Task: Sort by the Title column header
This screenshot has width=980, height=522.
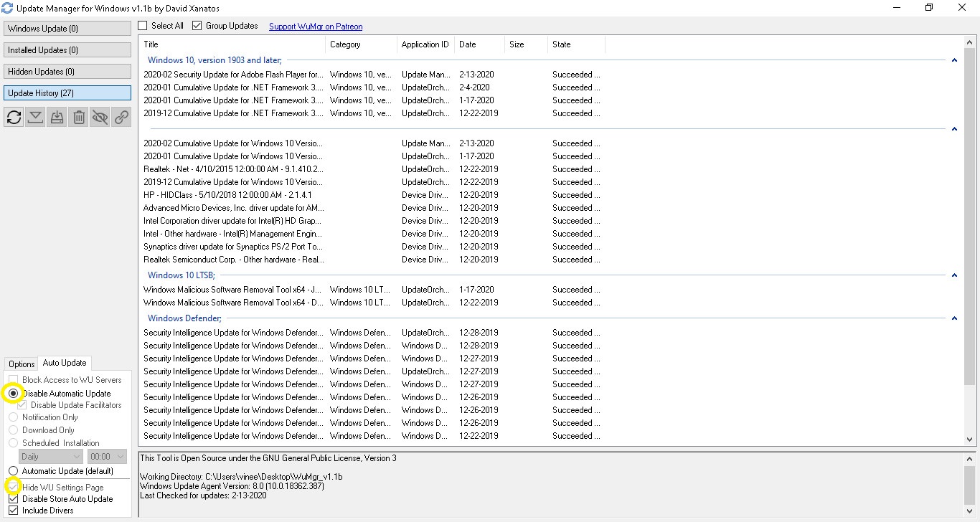Action: point(232,44)
